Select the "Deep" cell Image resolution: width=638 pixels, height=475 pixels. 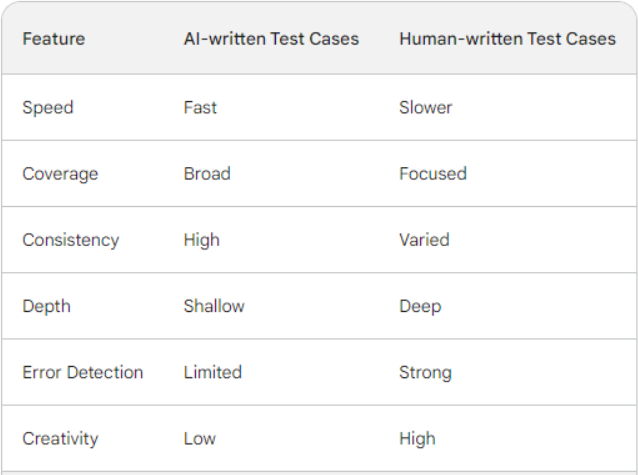click(420, 306)
